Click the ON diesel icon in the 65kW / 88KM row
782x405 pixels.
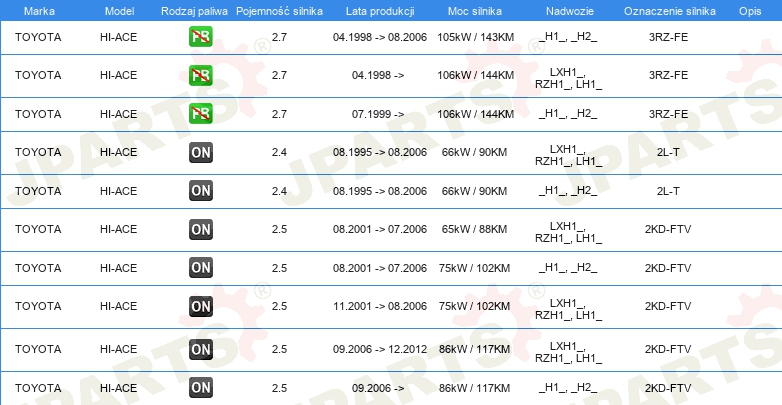(200, 229)
